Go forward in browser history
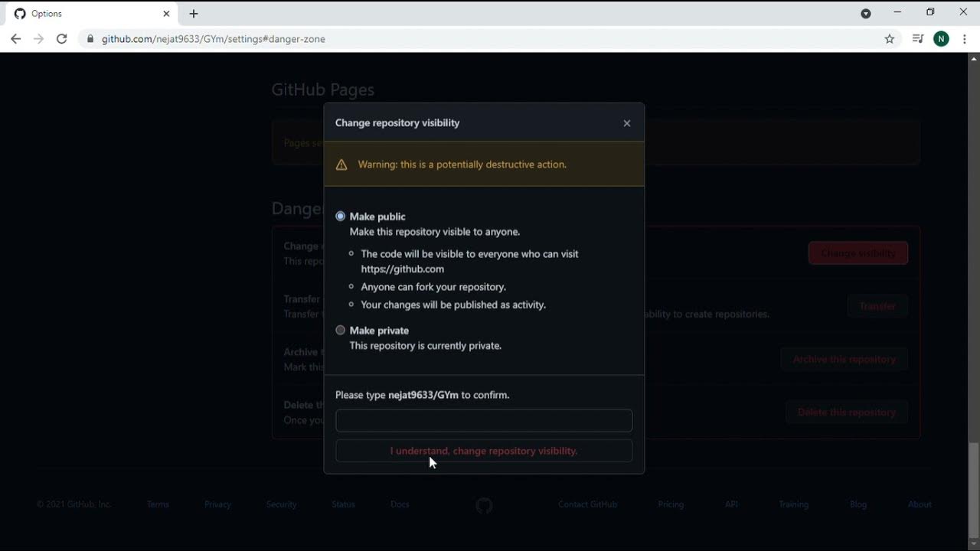The width and height of the screenshot is (980, 551). (39, 39)
